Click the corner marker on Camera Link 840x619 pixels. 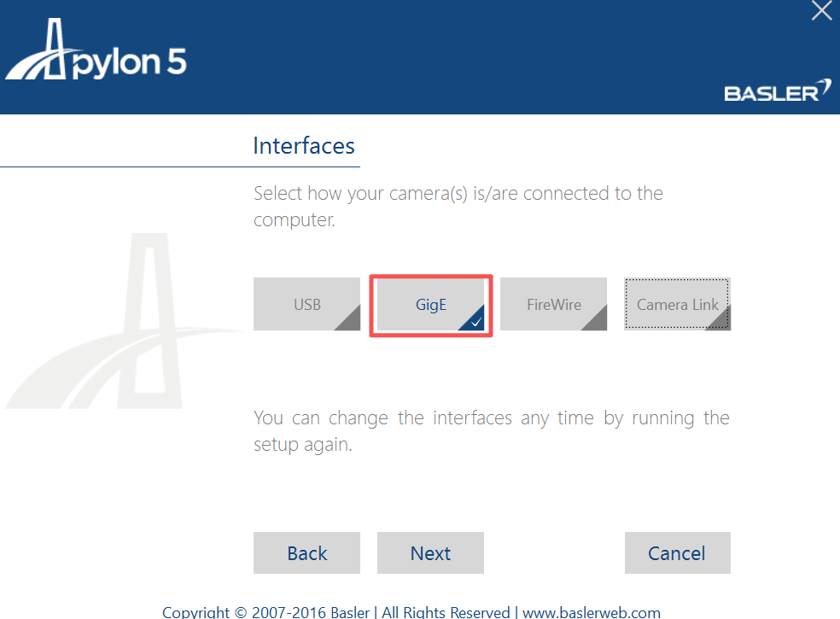tap(722, 322)
